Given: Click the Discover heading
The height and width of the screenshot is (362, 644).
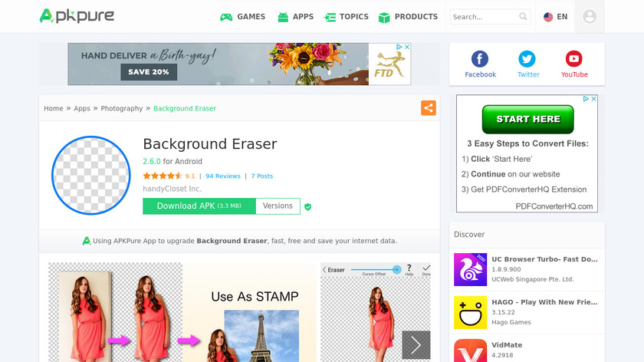Looking at the screenshot, I should click(469, 235).
